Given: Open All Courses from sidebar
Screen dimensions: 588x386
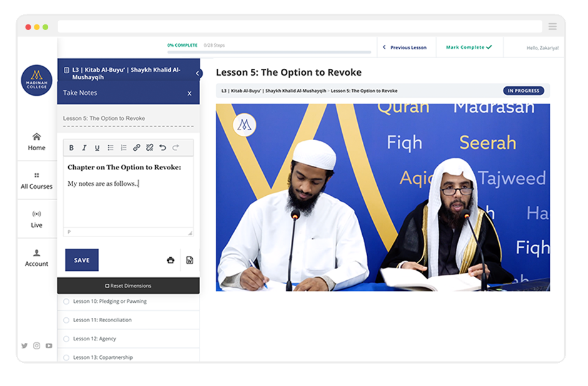Looking at the screenshot, I should click(36, 181).
